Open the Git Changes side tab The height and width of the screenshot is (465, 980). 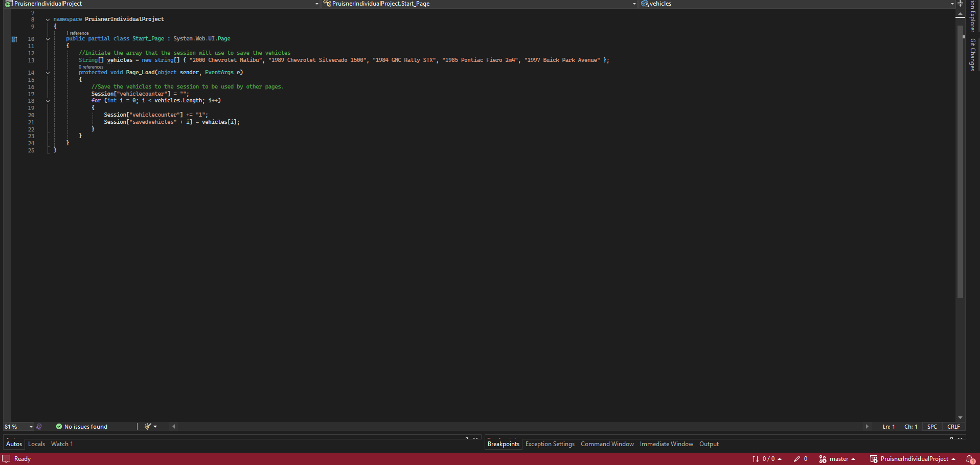coord(973,54)
